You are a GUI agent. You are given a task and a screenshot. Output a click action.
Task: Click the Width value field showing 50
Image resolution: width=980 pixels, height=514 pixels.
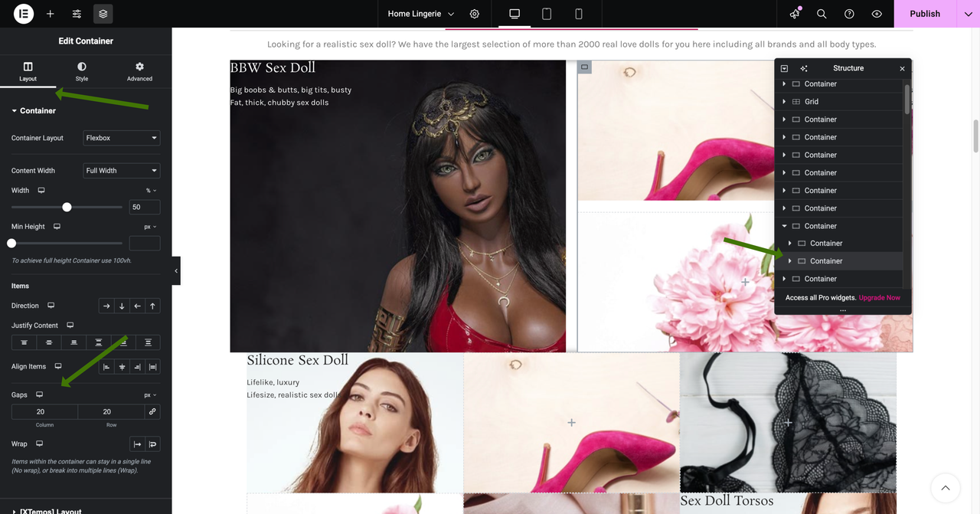tap(145, 207)
